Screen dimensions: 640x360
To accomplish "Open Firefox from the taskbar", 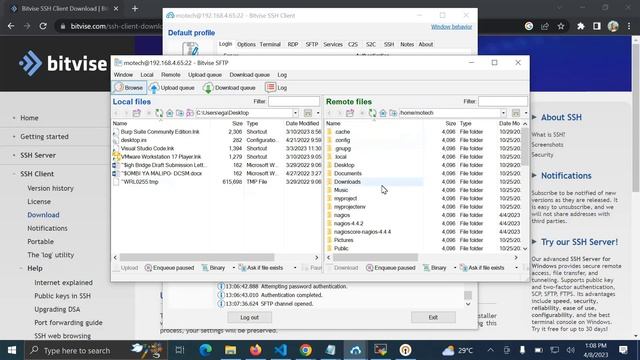I will click(x=256, y=350).
